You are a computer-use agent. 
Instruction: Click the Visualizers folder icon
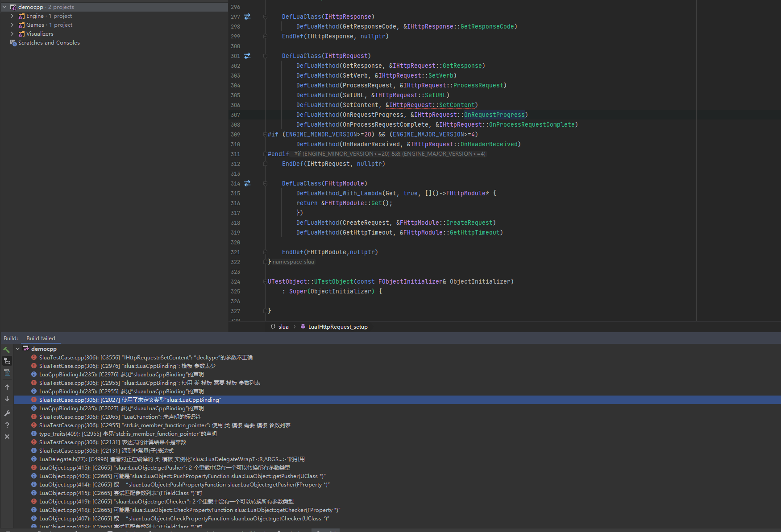click(21, 34)
